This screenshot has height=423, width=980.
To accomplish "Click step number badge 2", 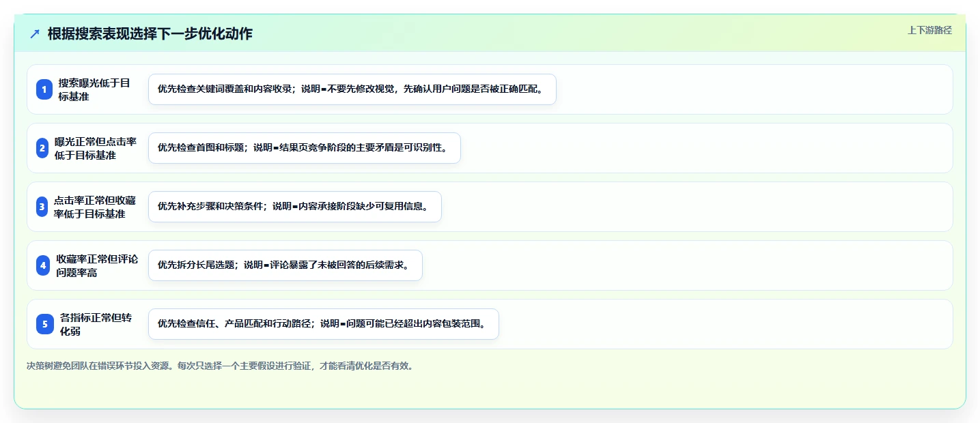I will [42, 148].
